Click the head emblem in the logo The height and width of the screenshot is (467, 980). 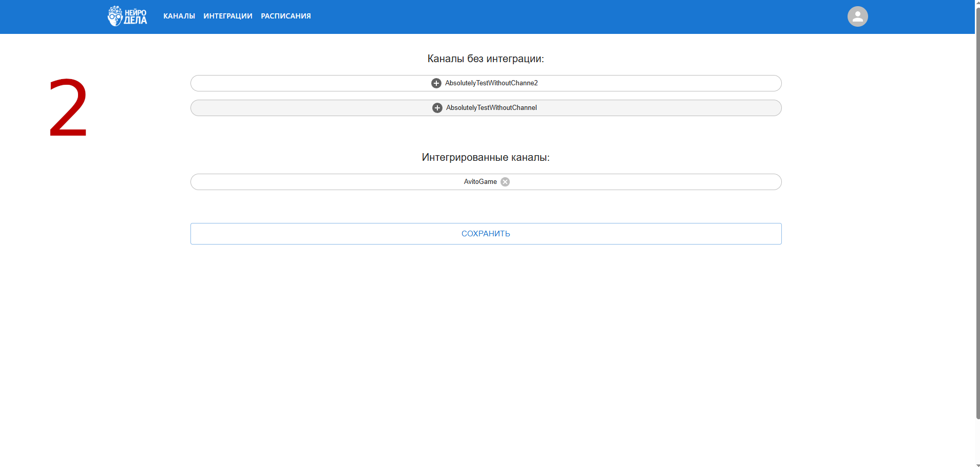[114, 16]
